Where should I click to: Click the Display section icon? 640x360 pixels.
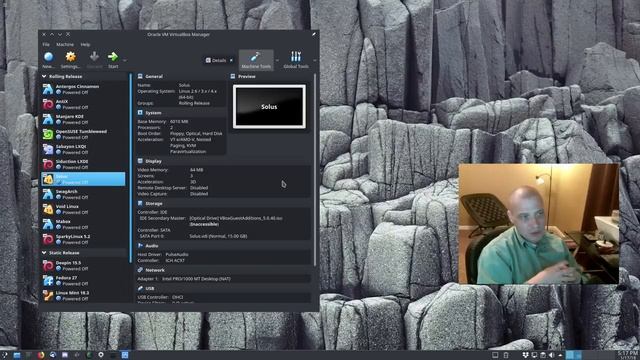click(140, 161)
